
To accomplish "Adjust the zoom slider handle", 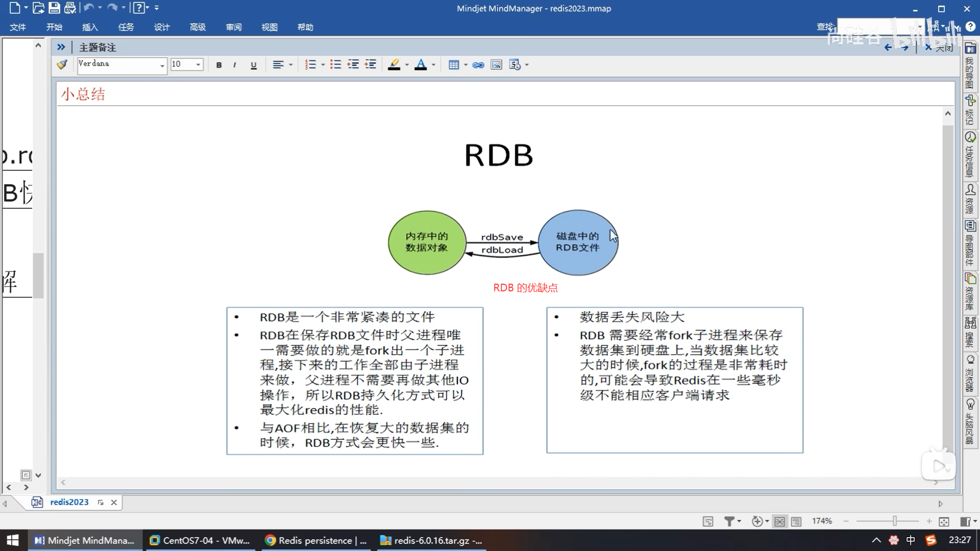I will click(x=894, y=521).
